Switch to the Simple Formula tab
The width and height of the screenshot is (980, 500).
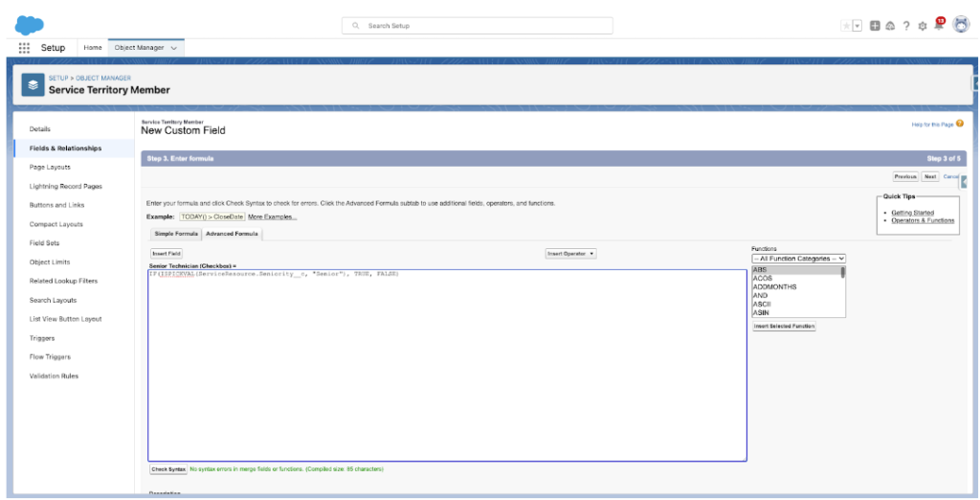point(176,234)
